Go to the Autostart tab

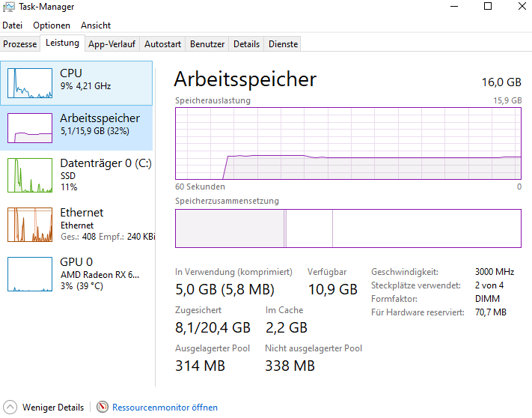pos(162,44)
